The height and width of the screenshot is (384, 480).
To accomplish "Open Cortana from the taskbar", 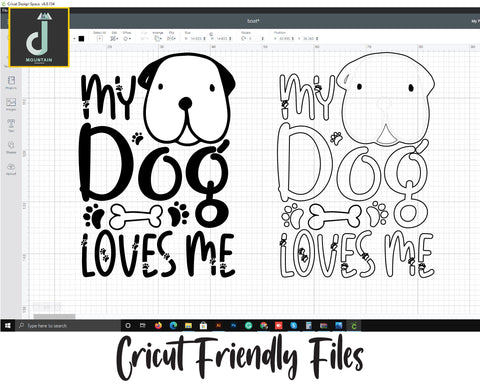I will [x=128, y=326].
